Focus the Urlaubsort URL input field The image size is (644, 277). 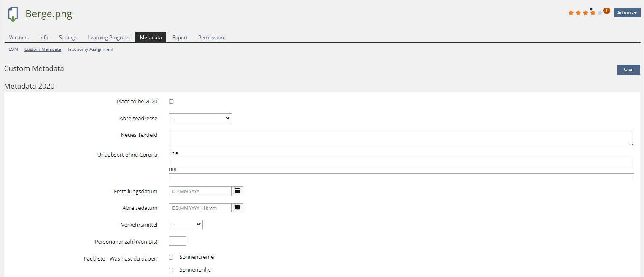(401, 178)
